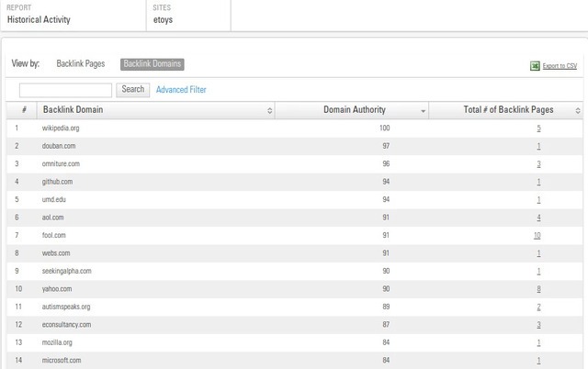The image size is (588, 369).
Task: Open backlink pages count for wikipedia.org
Action: pyautogui.click(x=538, y=129)
